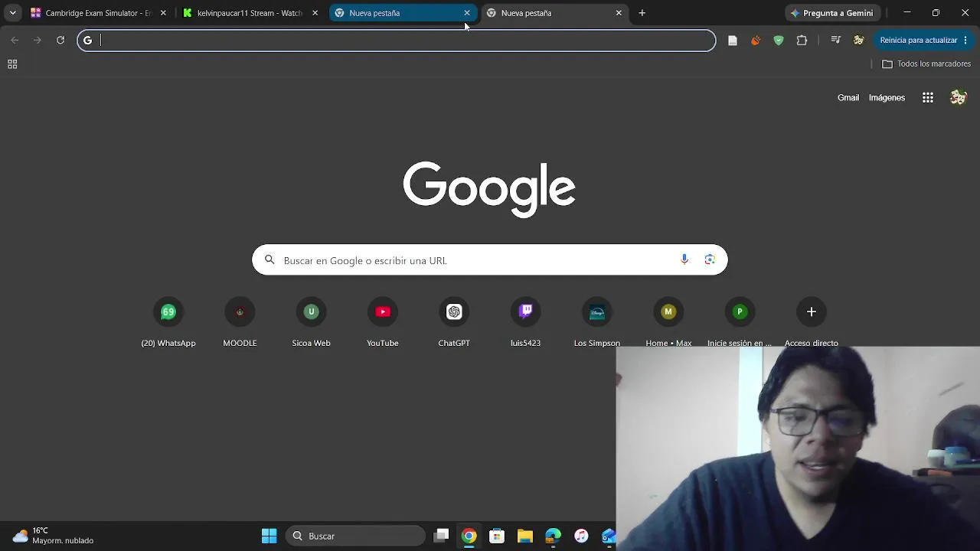Reload the page

click(x=60, y=41)
